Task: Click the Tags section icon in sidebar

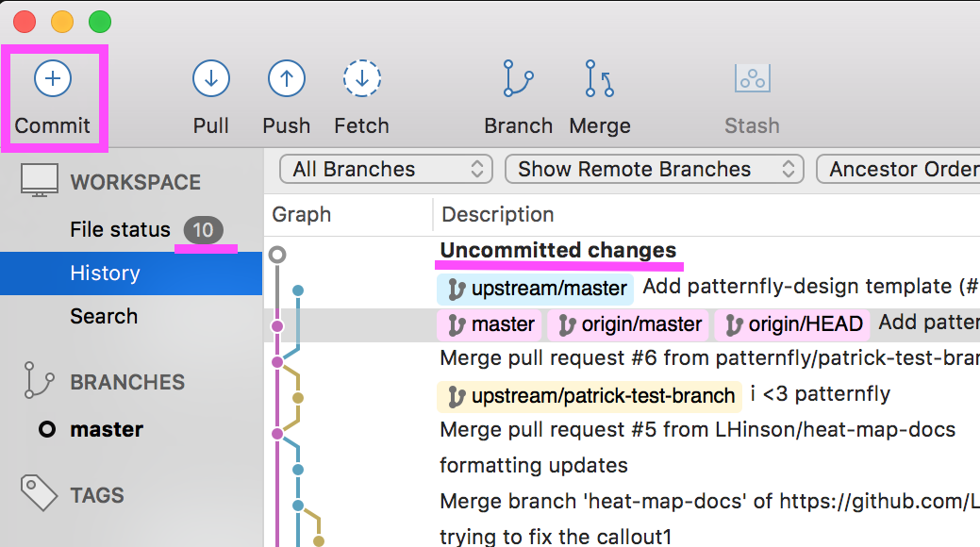Action: pyautogui.click(x=40, y=494)
